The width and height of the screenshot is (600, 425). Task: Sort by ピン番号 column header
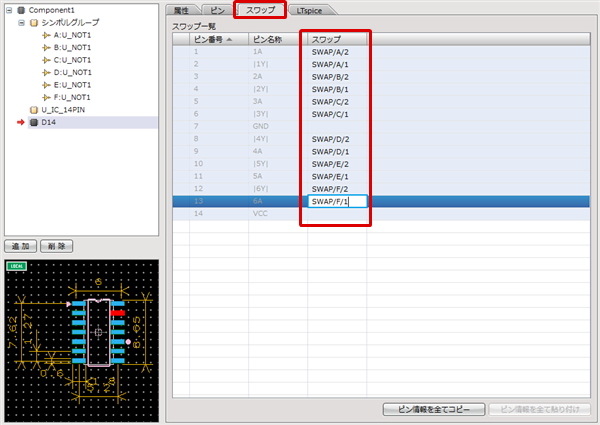point(219,39)
